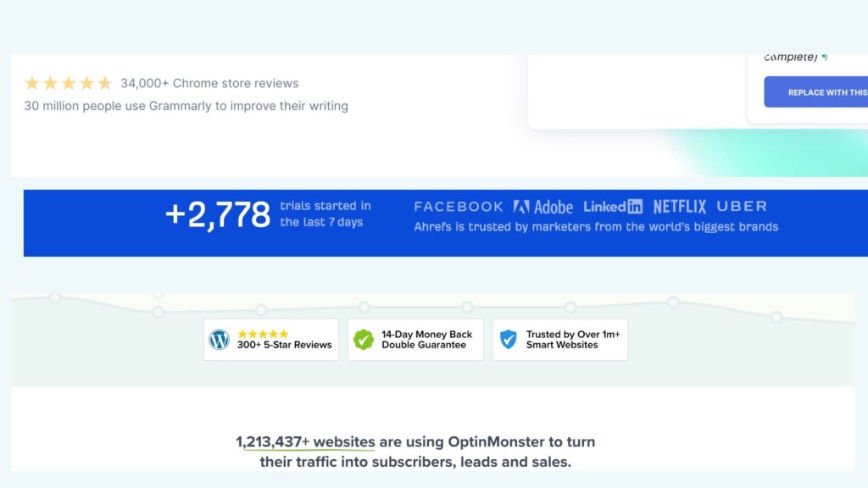This screenshot has width=868, height=488.
Task: Click the WordPress logo icon
Action: 220,339
